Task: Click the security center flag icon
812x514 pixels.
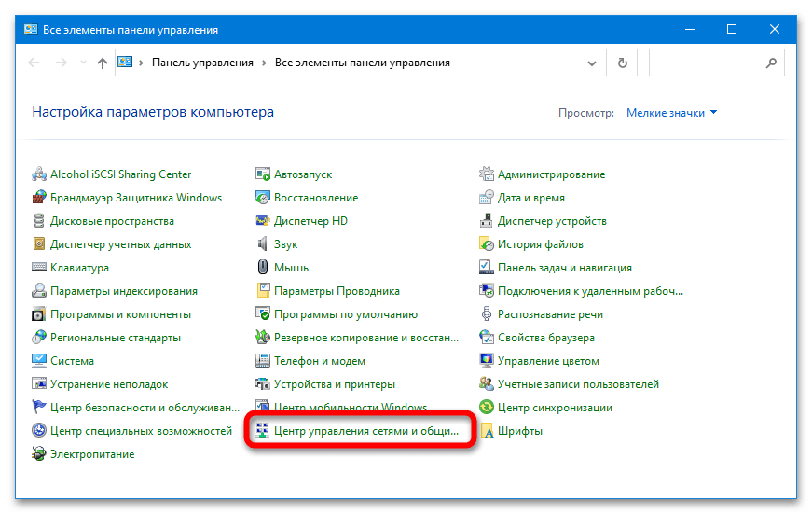Action: pos(39,408)
